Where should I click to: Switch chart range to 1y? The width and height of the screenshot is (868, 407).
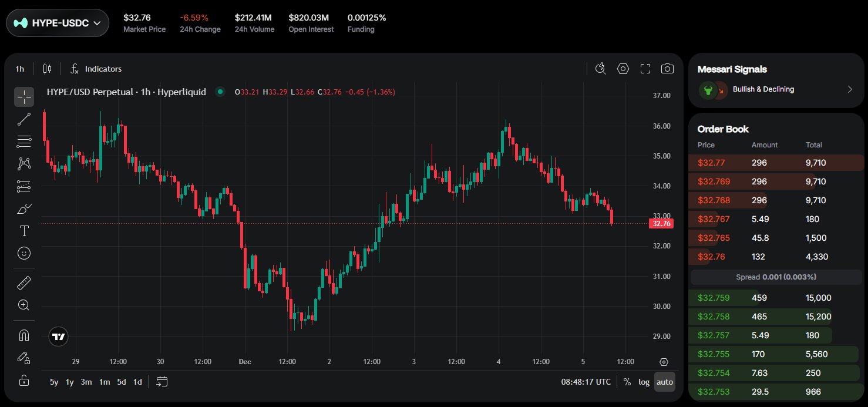(70, 382)
